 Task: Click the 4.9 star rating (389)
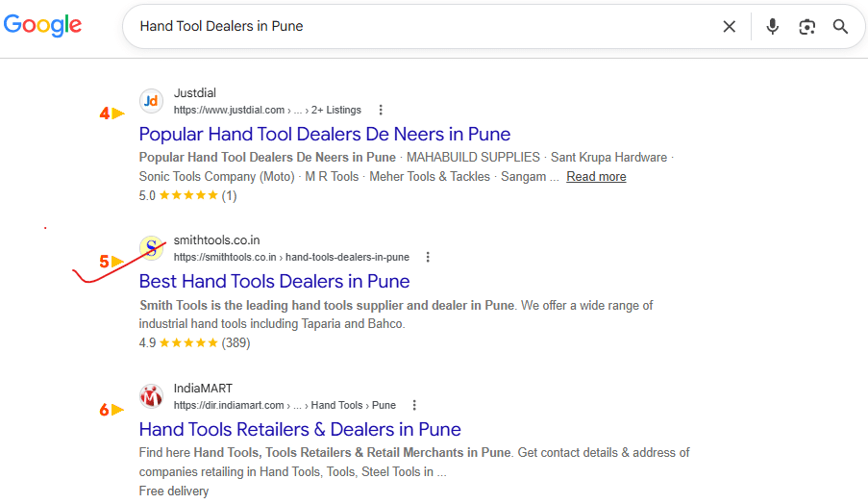click(194, 342)
